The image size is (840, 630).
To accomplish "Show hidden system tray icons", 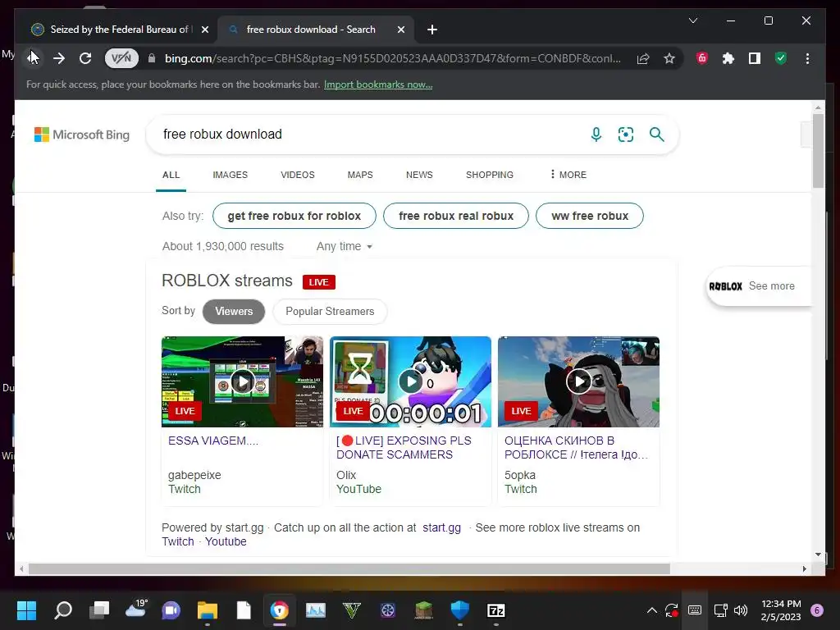I will (x=651, y=610).
